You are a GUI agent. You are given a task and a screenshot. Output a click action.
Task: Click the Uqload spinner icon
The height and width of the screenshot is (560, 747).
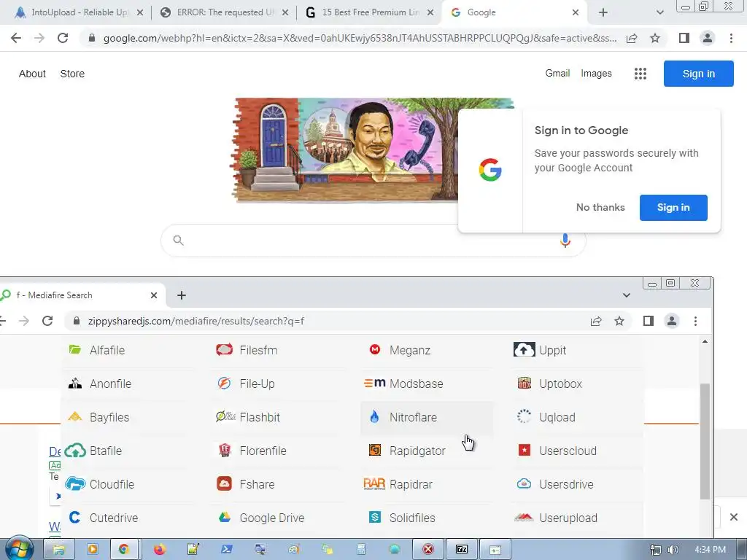(524, 416)
